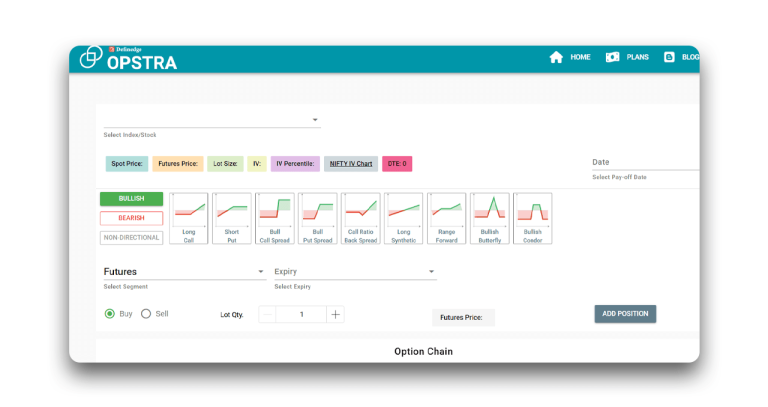Pick the Call Ratio Back Spread strategy
This screenshot has width=768, height=407.
coord(360,218)
